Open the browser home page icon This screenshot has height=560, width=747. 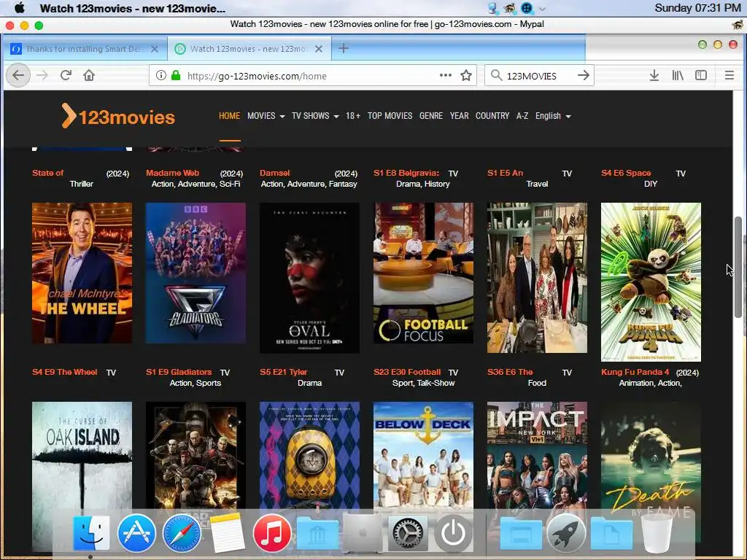[x=89, y=75]
